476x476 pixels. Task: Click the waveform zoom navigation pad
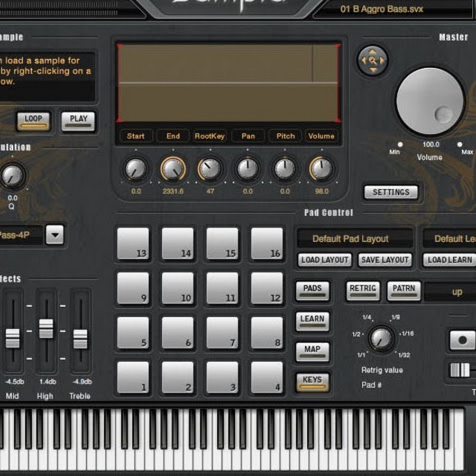click(x=373, y=61)
